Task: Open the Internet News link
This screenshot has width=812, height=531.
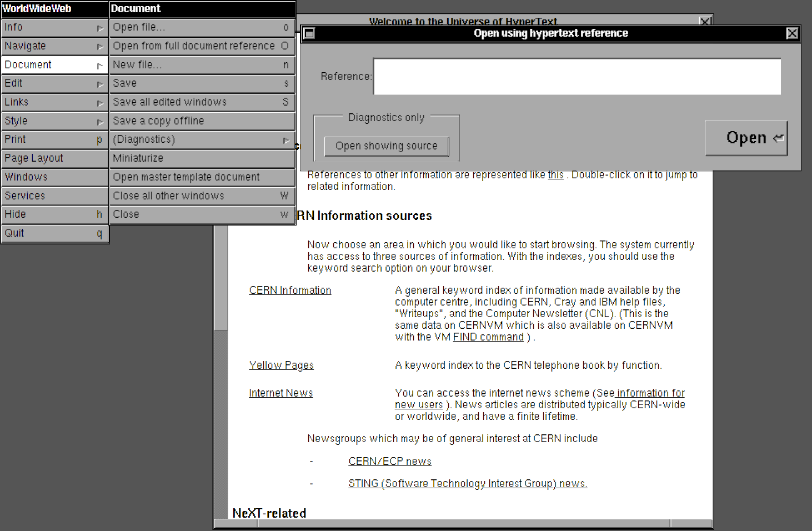Action: pyautogui.click(x=280, y=393)
